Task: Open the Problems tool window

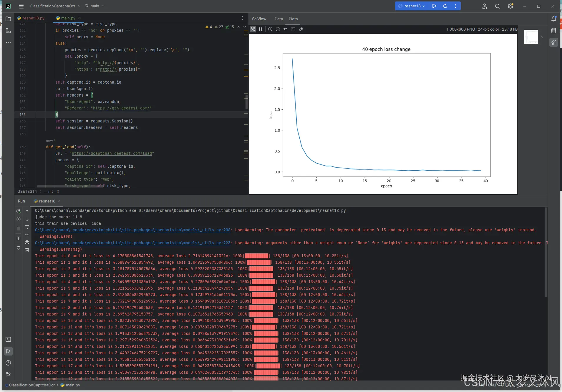Action: (8, 363)
